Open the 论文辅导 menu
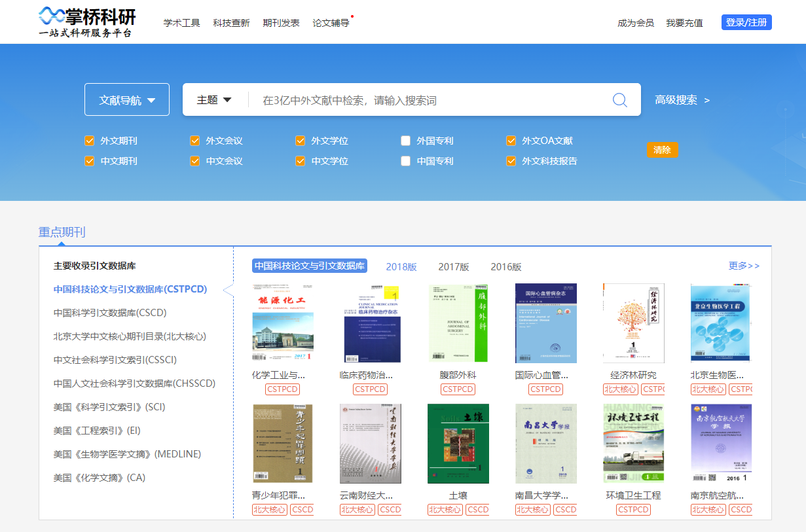The image size is (806, 532). coord(331,23)
